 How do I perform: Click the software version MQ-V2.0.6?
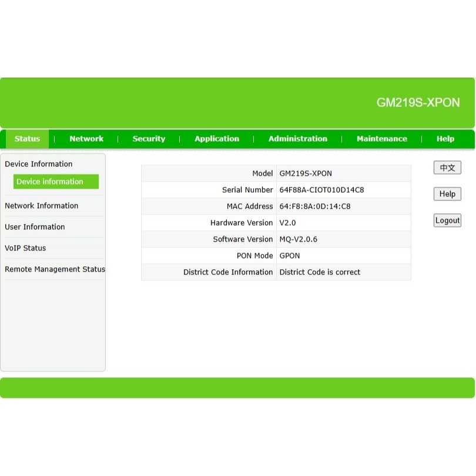[299, 239]
